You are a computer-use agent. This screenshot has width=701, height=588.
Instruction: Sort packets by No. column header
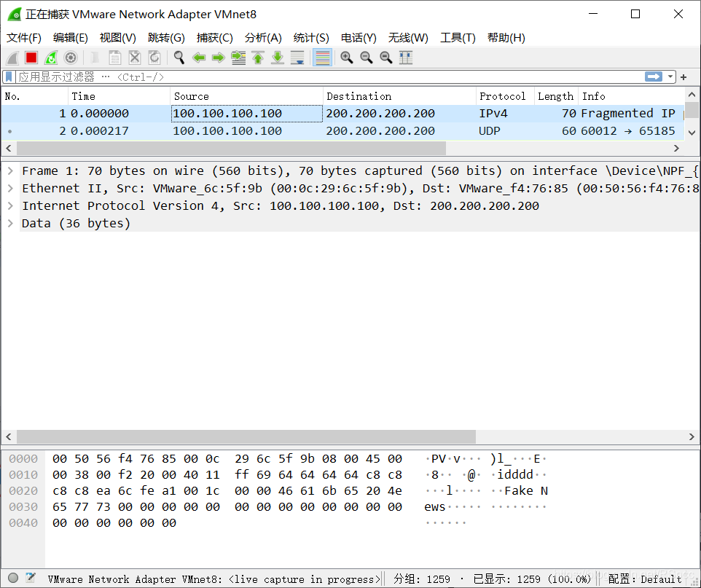click(35, 96)
